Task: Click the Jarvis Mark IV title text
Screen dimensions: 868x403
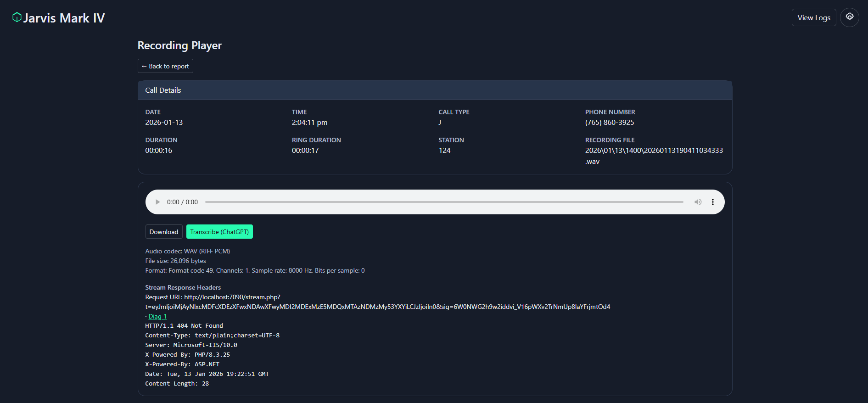Action: (x=64, y=18)
